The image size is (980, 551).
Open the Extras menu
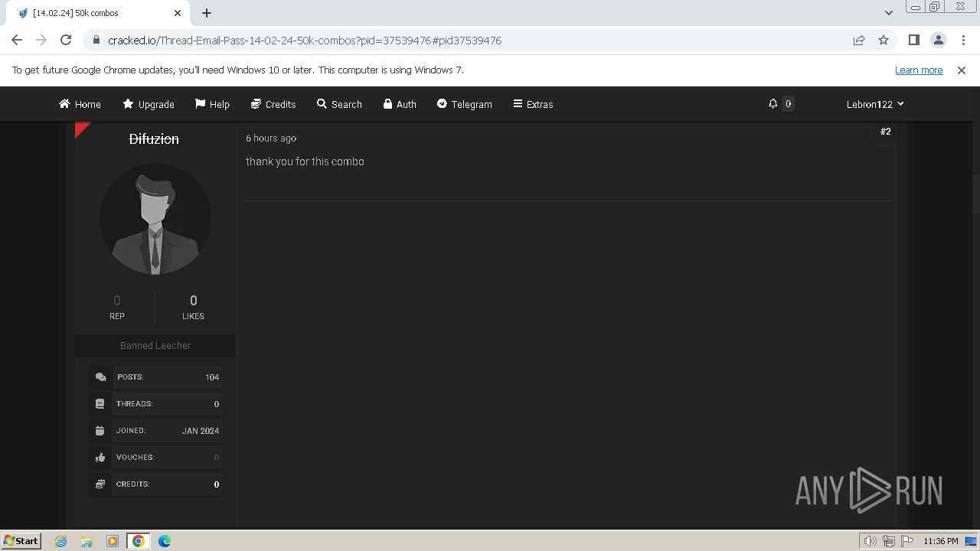tap(533, 104)
